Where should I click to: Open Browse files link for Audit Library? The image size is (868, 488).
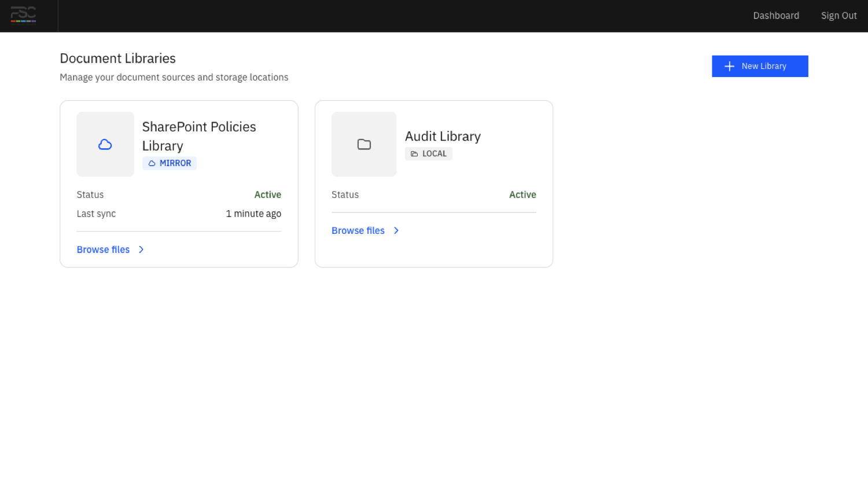tap(358, 230)
